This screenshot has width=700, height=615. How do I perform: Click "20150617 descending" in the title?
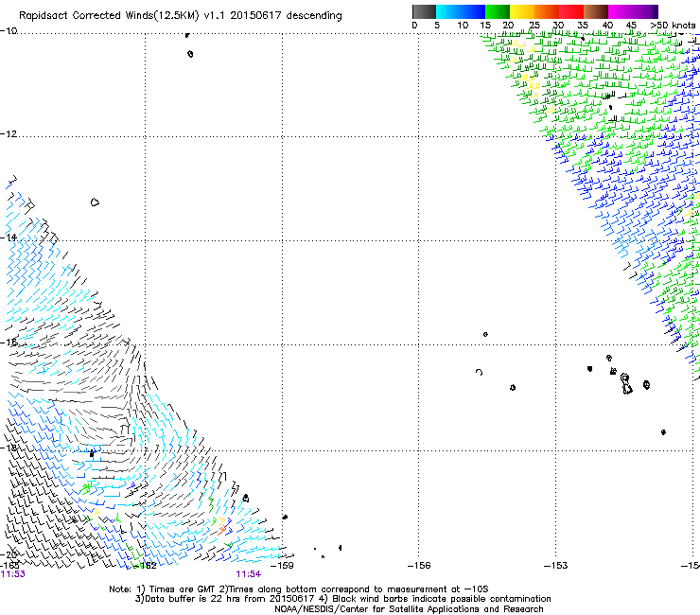[x=286, y=16]
